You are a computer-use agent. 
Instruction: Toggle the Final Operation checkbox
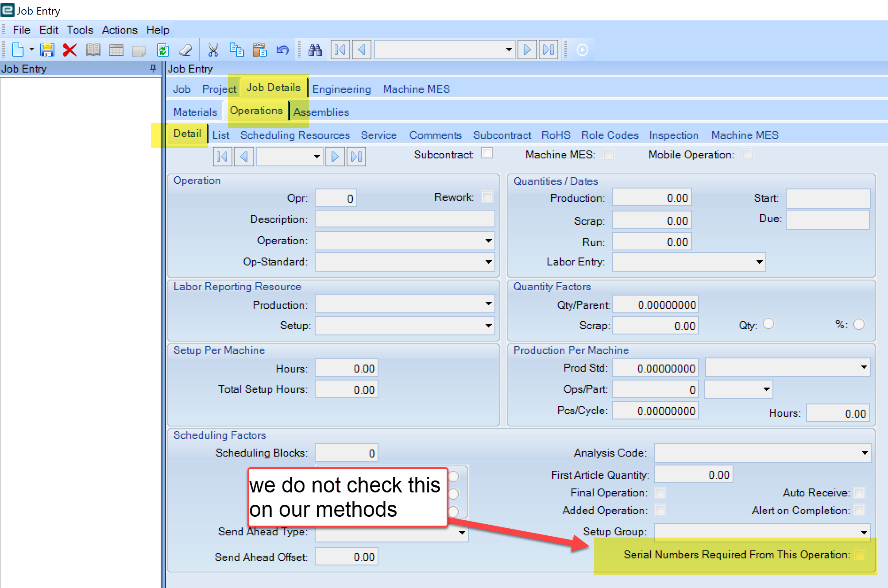tap(659, 492)
